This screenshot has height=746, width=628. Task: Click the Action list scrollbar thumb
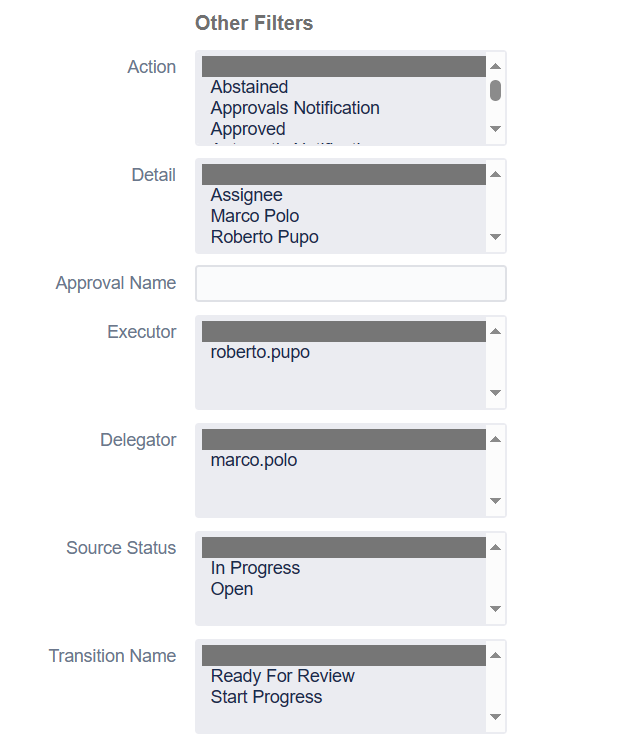(x=495, y=90)
